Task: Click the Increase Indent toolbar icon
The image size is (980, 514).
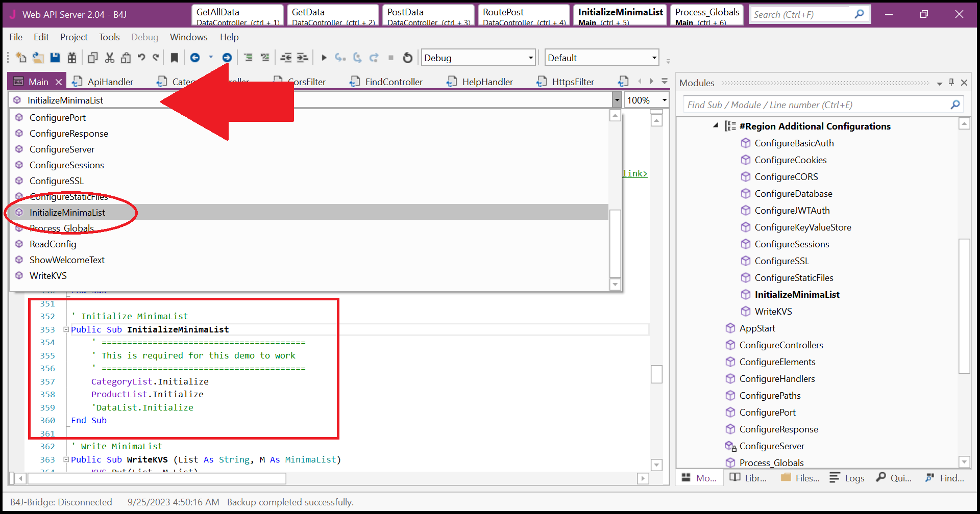Action: 303,58
